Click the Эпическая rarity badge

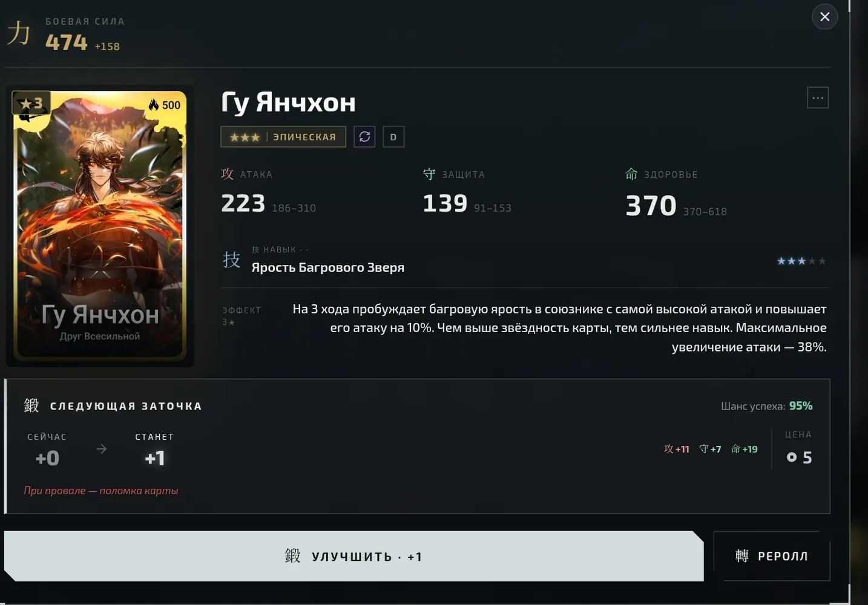(x=283, y=137)
